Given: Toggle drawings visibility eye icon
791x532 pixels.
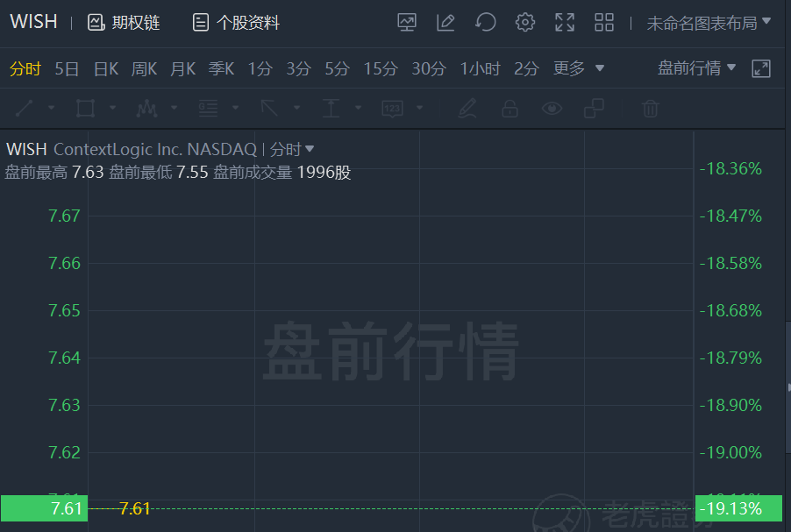Looking at the screenshot, I should click(x=552, y=109).
